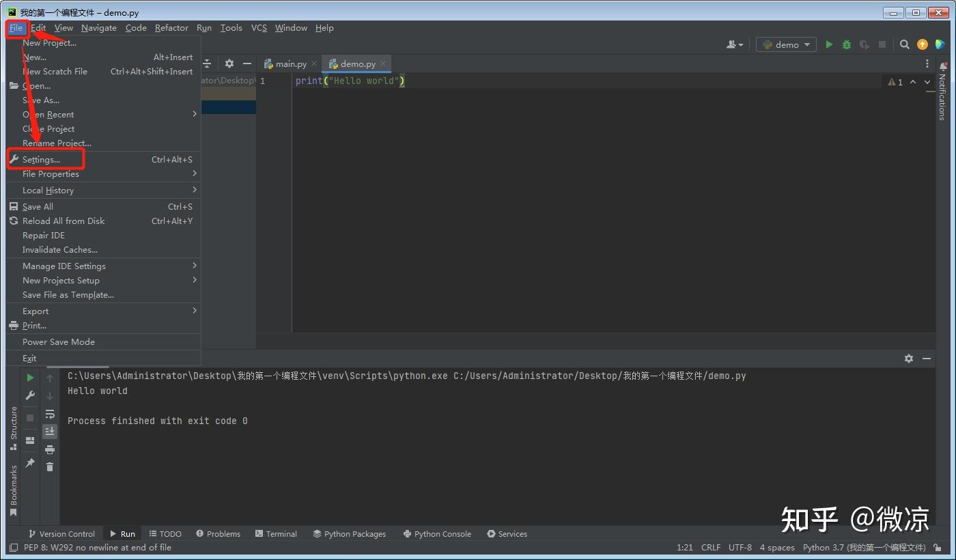Open the demo run configuration dropdown
The height and width of the screenshot is (560, 956).
(x=787, y=44)
